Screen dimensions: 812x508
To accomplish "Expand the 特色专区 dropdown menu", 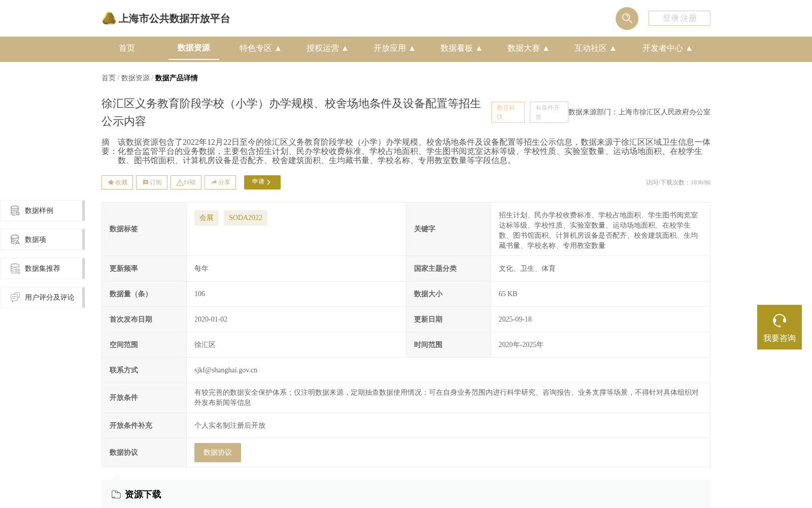I will click(x=260, y=48).
